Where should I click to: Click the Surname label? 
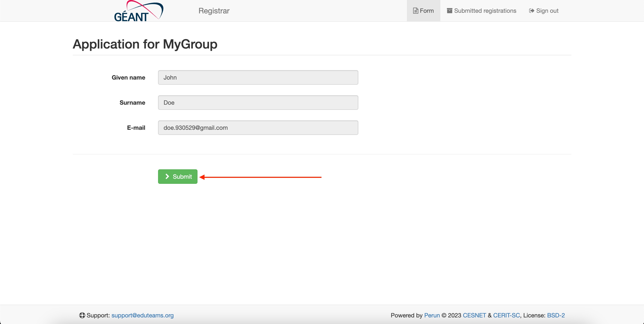pyautogui.click(x=132, y=103)
